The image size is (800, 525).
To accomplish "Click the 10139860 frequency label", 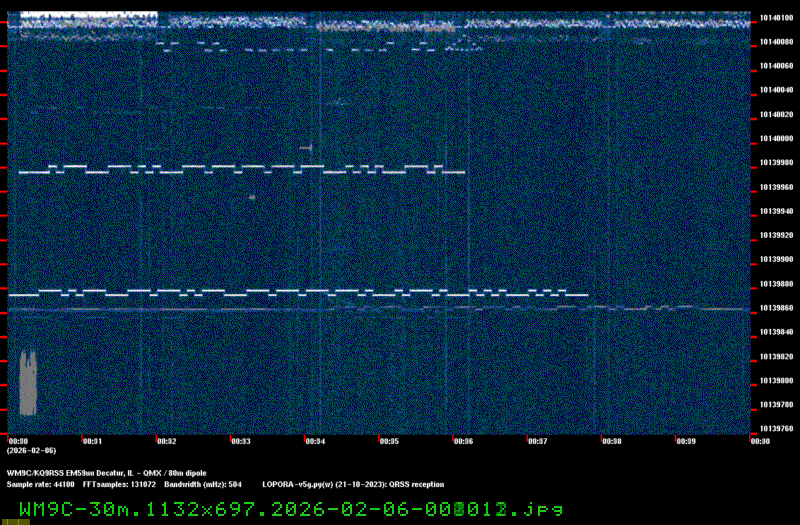I will pos(775,308).
